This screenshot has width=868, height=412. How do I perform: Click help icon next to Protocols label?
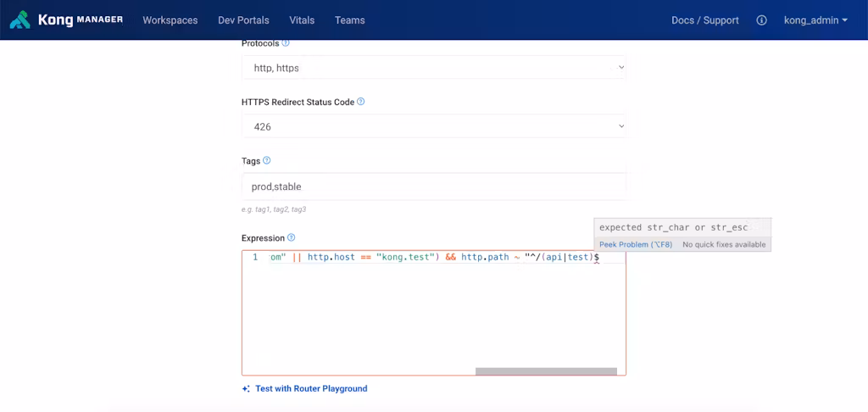pos(286,42)
